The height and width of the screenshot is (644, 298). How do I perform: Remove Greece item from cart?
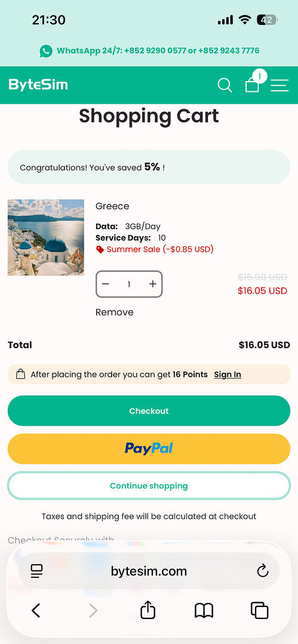pos(115,312)
